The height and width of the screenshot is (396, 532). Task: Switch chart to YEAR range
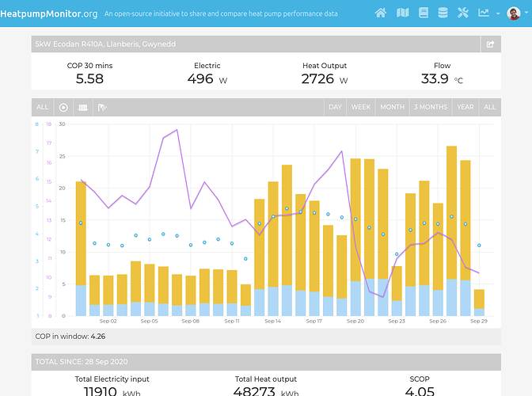coord(465,107)
